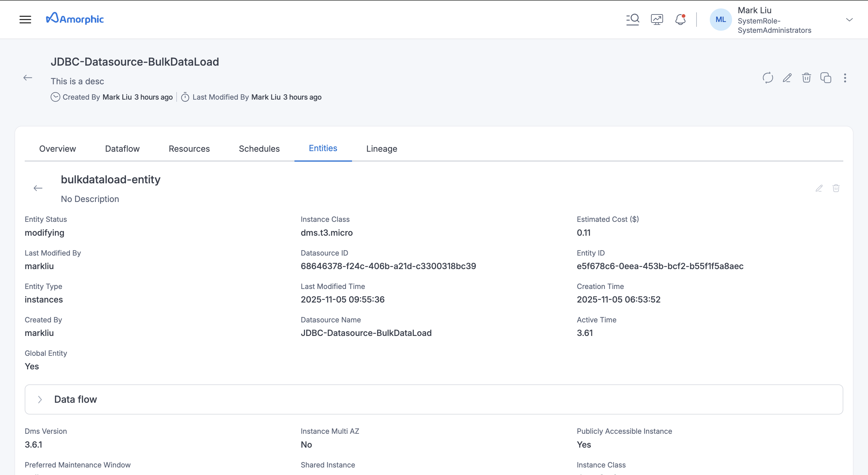Viewport: 868px width, 475px height.
Task: Open the more options kebab menu
Action: click(845, 78)
